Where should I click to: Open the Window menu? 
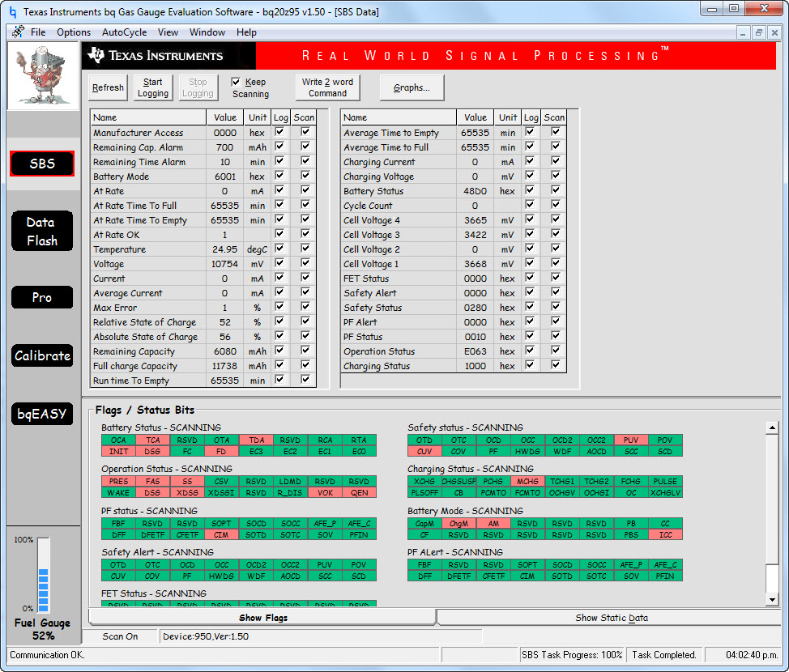(207, 32)
